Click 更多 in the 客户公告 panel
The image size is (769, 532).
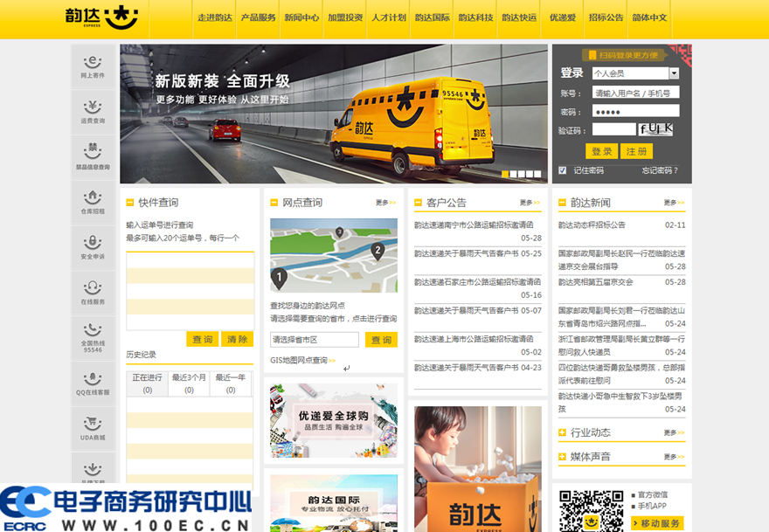[x=530, y=203]
